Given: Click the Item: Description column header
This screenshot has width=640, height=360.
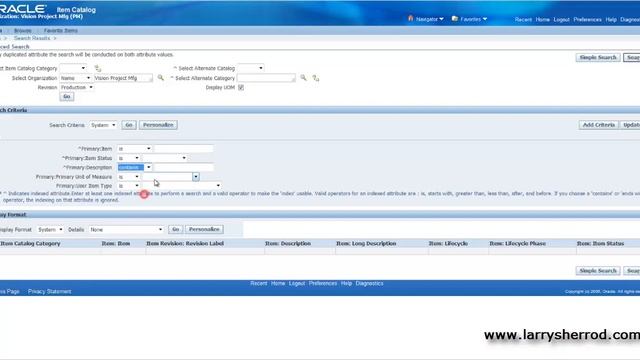Looking at the screenshot, I should coord(288,243).
